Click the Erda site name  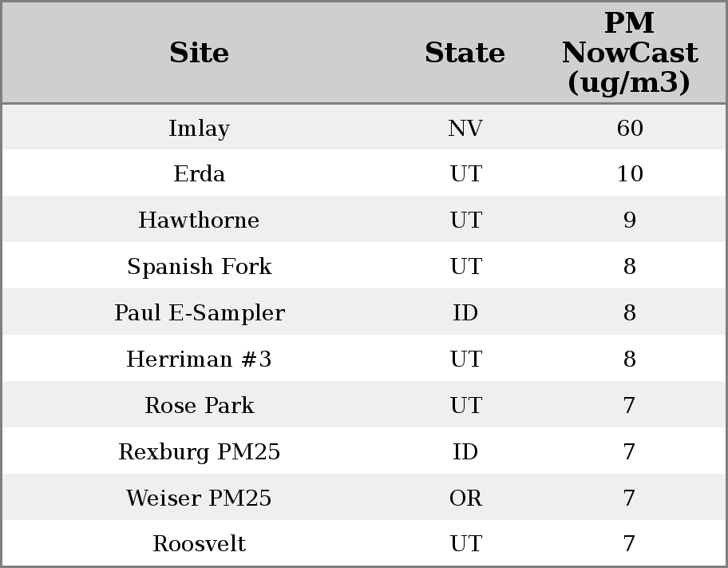coord(199,174)
